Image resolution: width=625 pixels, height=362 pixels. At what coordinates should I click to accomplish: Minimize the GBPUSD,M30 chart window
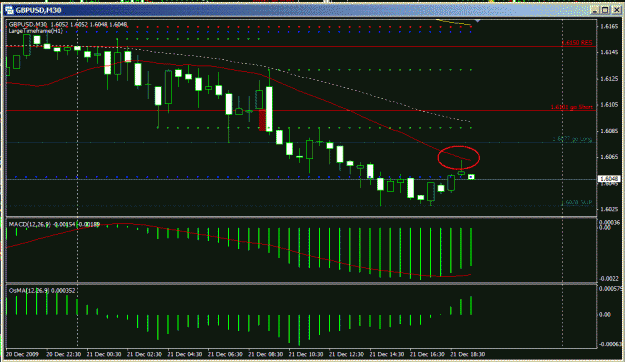595,10
